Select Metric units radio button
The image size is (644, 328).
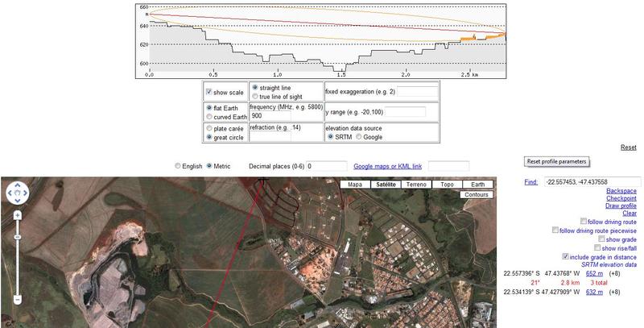click(209, 166)
